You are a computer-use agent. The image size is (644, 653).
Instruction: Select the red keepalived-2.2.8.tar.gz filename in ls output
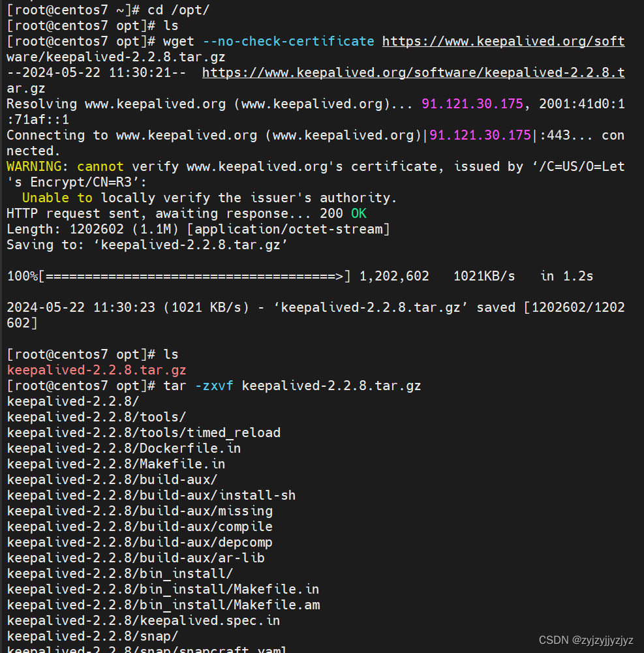97,371
